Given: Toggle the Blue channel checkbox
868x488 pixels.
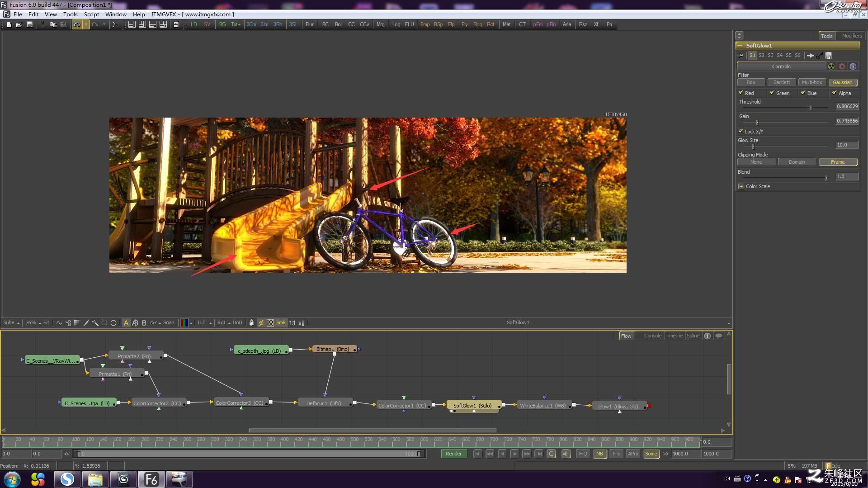Looking at the screenshot, I should pos(803,93).
